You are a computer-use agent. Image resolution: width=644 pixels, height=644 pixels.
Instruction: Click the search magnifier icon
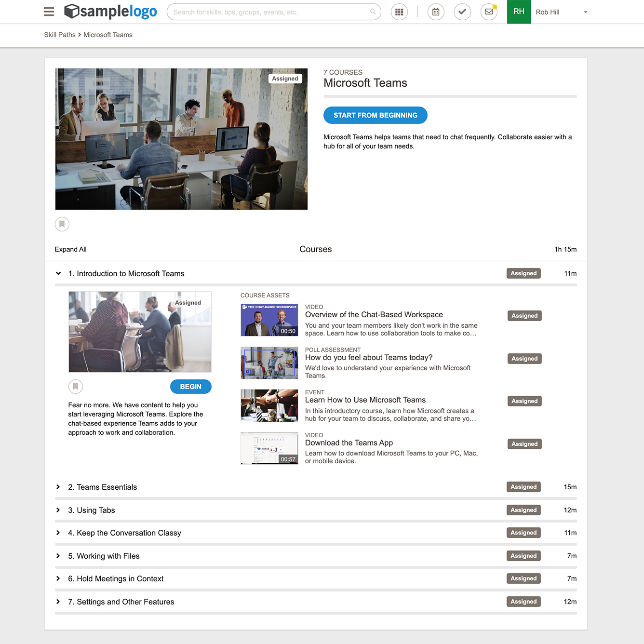(373, 12)
